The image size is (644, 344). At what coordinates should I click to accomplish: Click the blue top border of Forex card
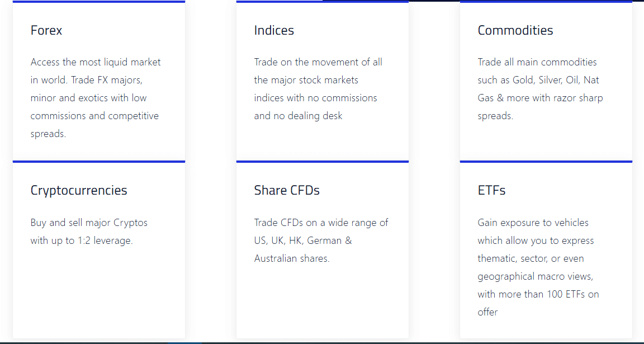99,2
